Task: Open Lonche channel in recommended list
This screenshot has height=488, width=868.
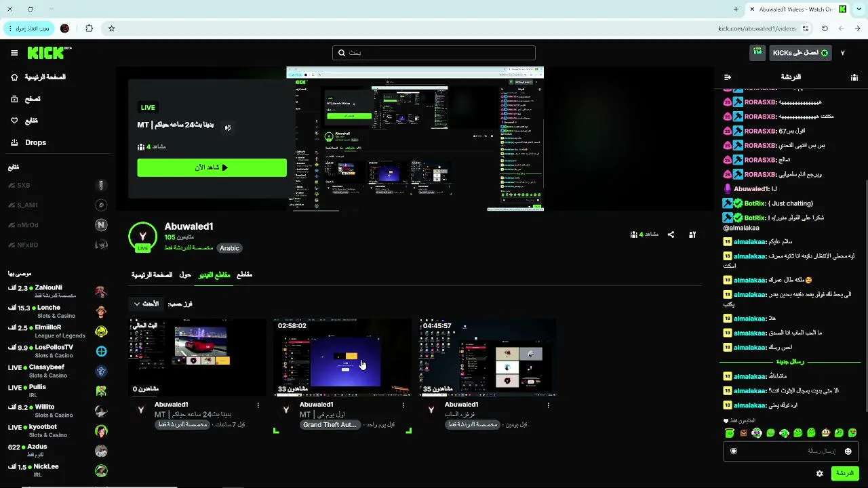Action: (58, 311)
